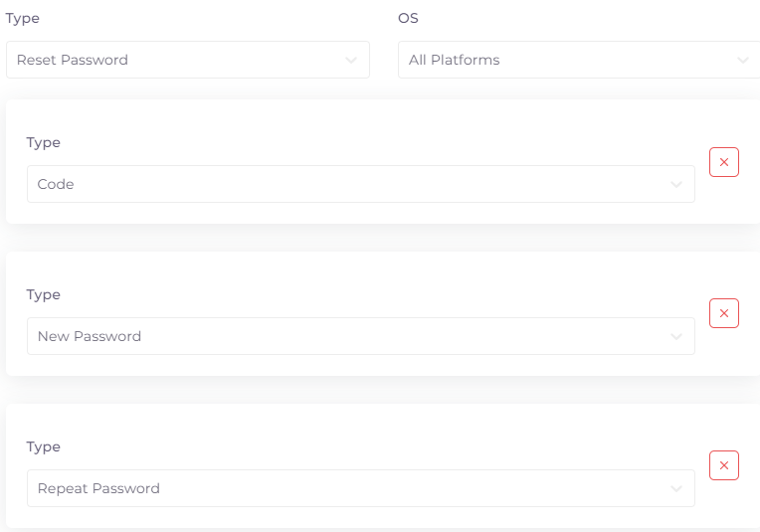Click chevron arrow in New Password dropdown
The image size is (760, 532).
pos(676,337)
